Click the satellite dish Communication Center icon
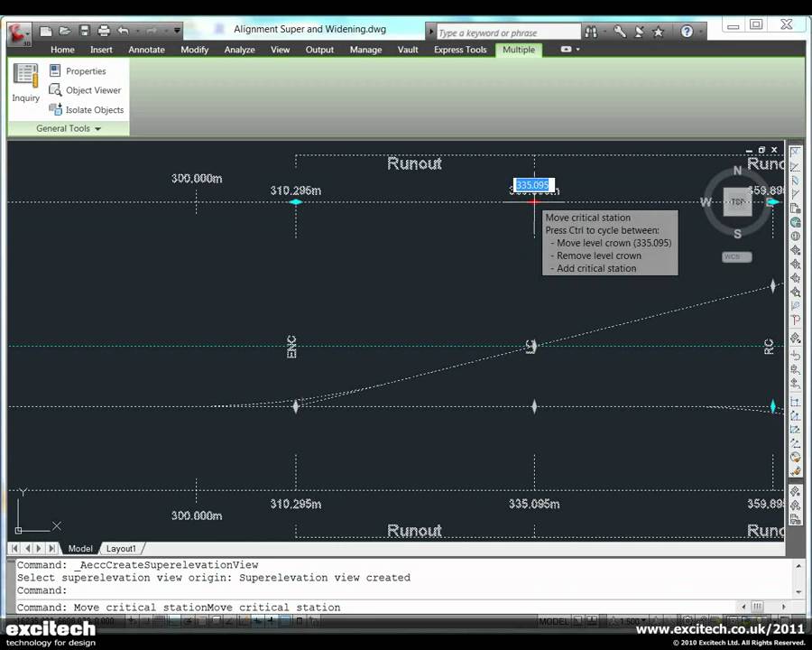Viewport: 812px width, 650px height. click(639, 32)
